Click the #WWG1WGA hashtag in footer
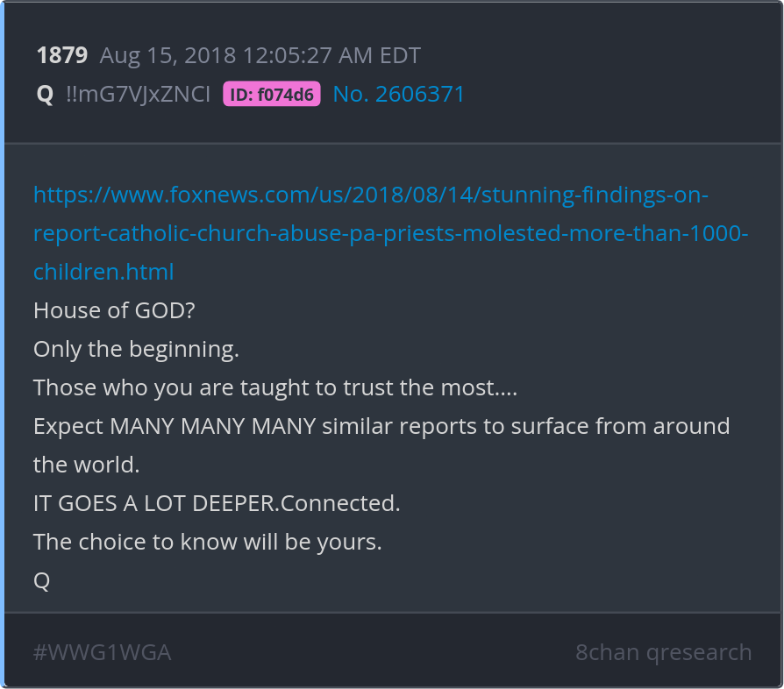 pos(102,652)
